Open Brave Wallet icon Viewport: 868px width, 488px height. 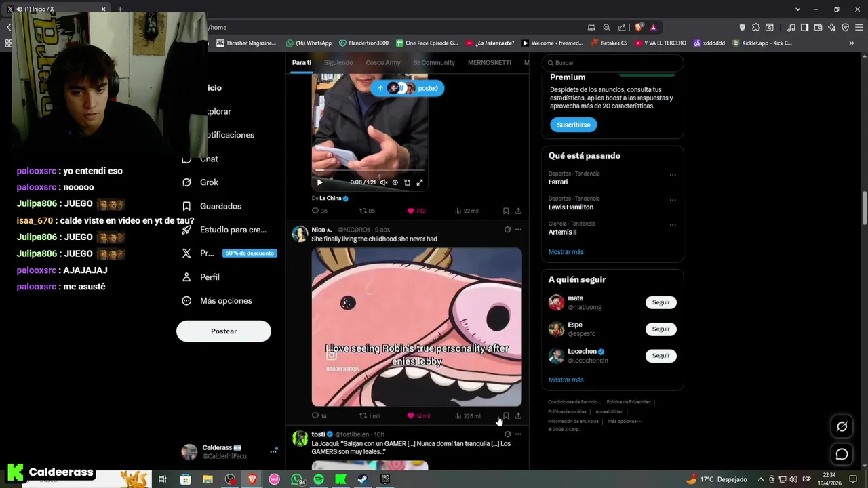click(818, 27)
